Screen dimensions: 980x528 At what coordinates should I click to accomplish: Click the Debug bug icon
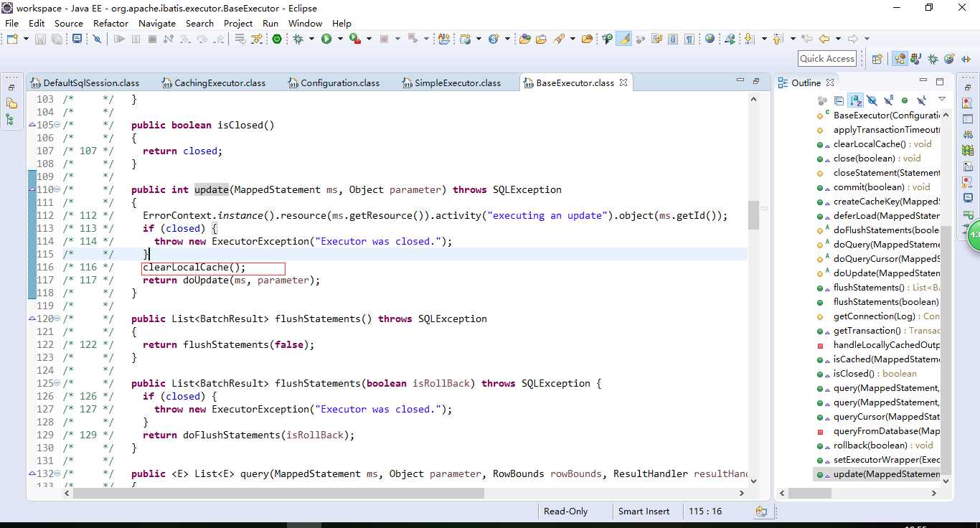click(x=298, y=39)
